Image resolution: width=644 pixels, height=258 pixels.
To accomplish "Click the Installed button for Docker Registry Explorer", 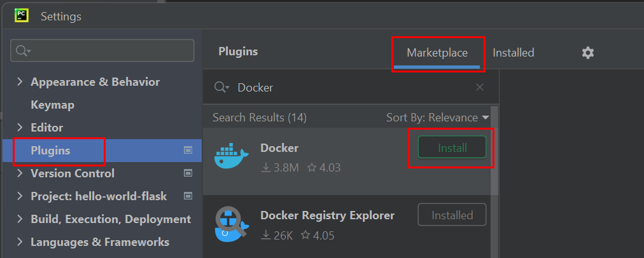I will pyautogui.click(x=452, y=215).
